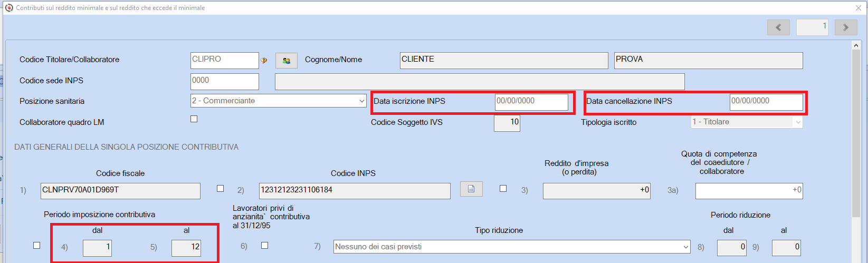This screenshot has height=263, width=868.
Task: Click Periodo imposizione al field 5
Action: coord(186,248)
